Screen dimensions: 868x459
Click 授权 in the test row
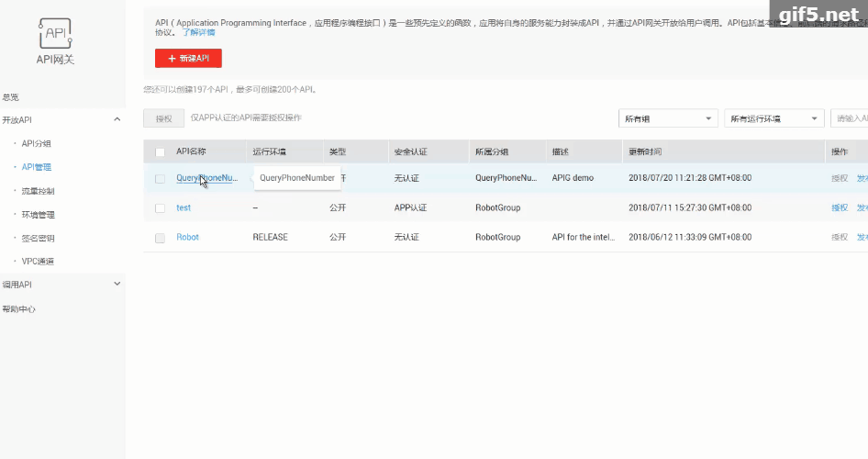pos(840,207)
